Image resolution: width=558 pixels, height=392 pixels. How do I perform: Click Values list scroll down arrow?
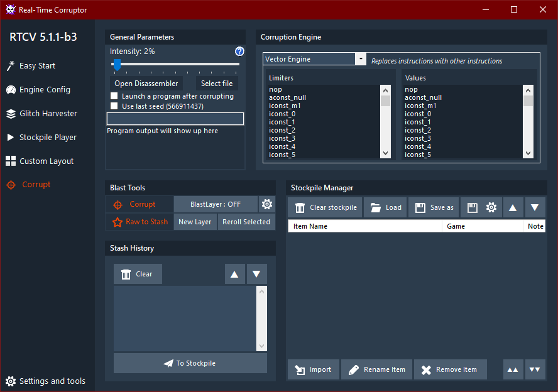point(528,153)
